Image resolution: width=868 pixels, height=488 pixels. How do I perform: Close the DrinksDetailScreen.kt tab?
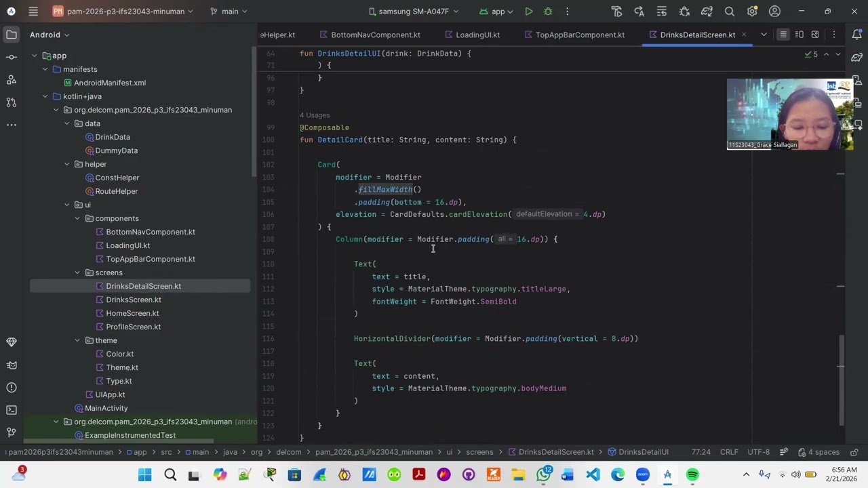point(744,35)
